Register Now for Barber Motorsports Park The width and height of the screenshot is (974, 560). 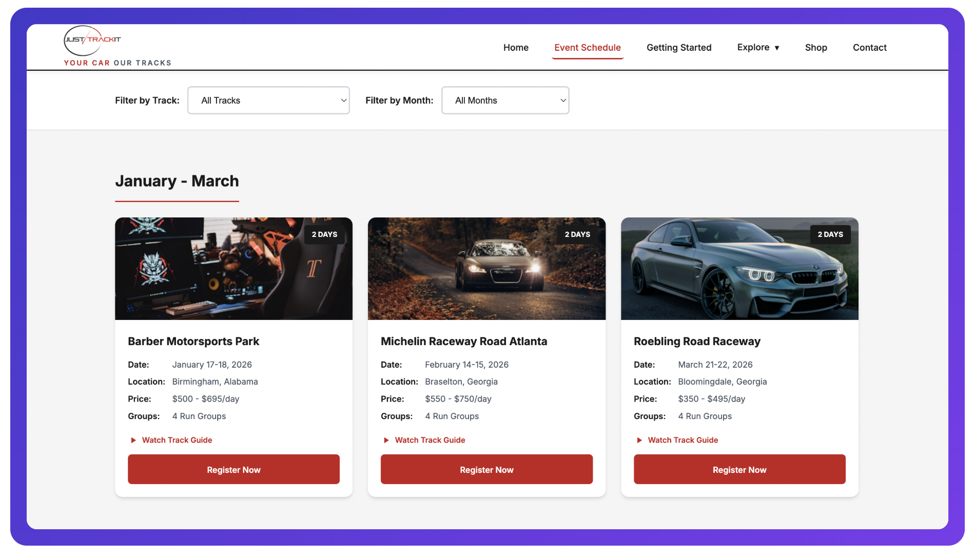coord(233,469)
